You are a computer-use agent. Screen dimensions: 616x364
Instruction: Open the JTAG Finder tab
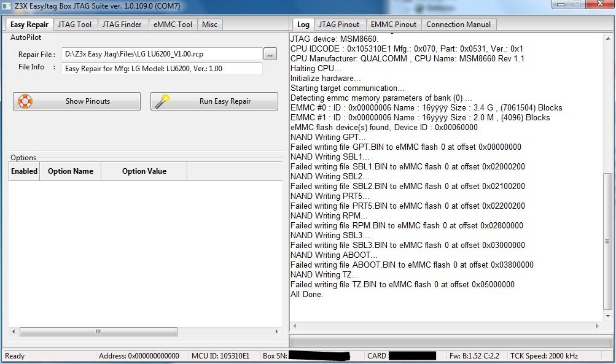(x=122, y=25)
